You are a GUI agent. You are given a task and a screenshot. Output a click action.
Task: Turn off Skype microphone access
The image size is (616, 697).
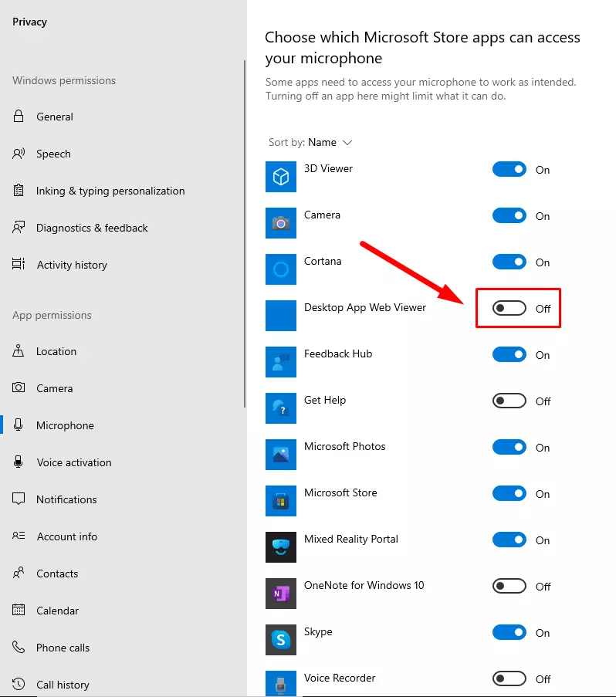coord(509,632)
